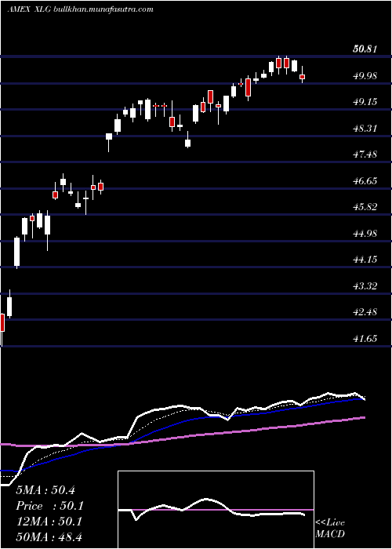Viewport: 392px width, 549px height.
Task: Click the 50.81 price axis label
Action: click(x=365, y=49)
